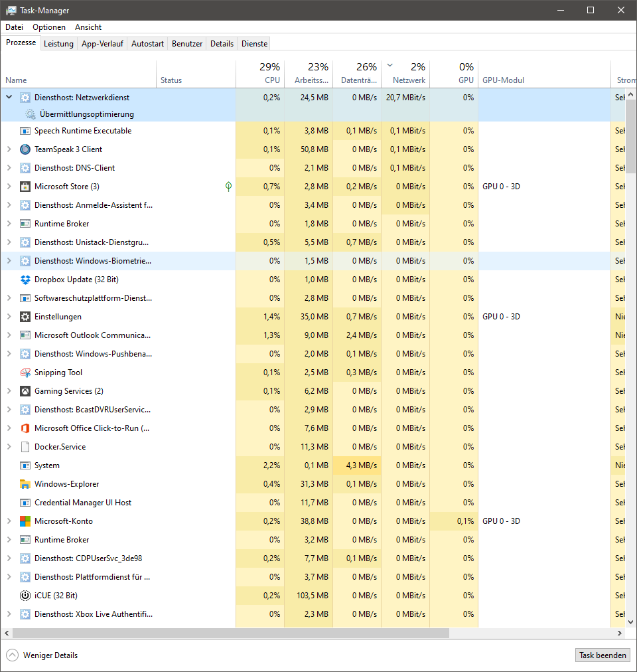This screenshot has height=672, width=637.
Task: Expand the Docker.Service process entry
Action: pyautogui.click(x=9, y=447)
